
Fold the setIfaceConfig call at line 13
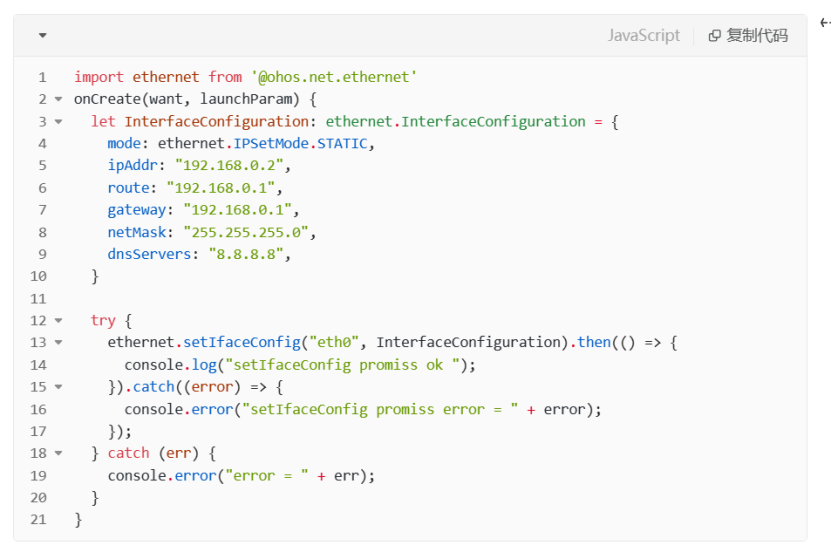click(58, 343)
